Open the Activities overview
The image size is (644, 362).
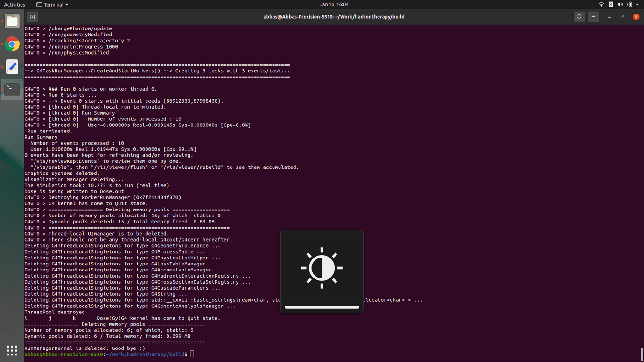(14, 5)
